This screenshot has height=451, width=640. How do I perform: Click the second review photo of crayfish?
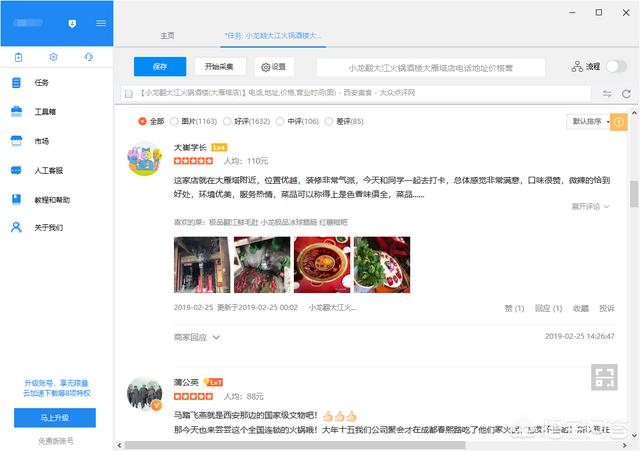click(262, 264)
